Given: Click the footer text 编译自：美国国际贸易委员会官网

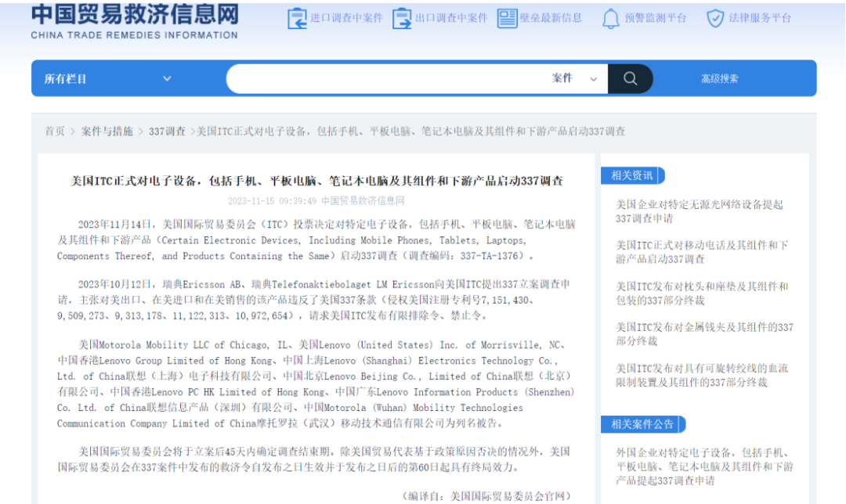Looking at the screenshot, I should (x=486, y=496).
